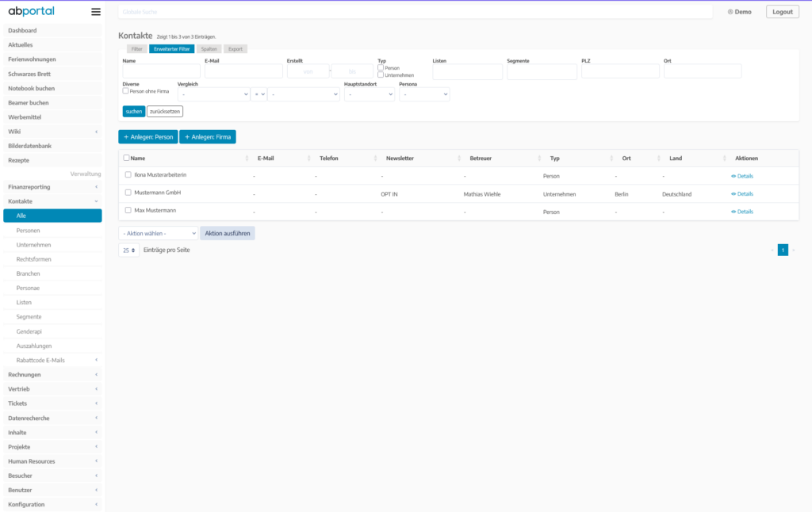812x512 pixels.
Task: Sort table by Typ column arrows
Action: click(x=609, y=159)
